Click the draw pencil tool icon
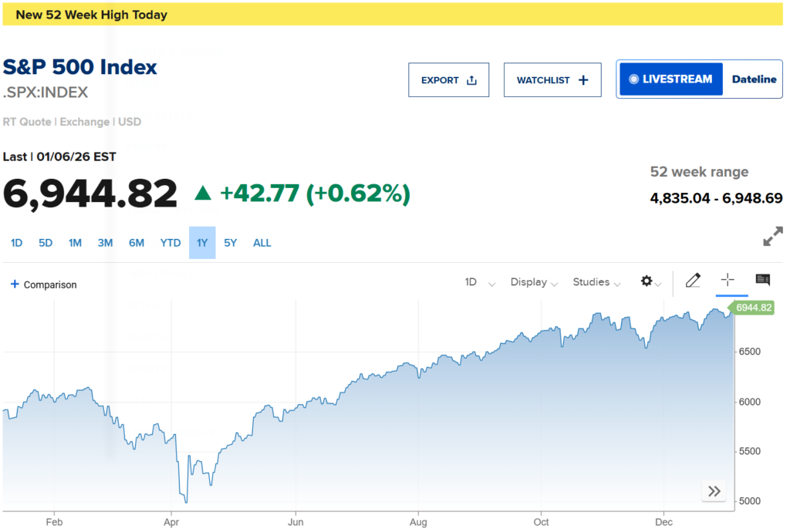 (692, 281)
